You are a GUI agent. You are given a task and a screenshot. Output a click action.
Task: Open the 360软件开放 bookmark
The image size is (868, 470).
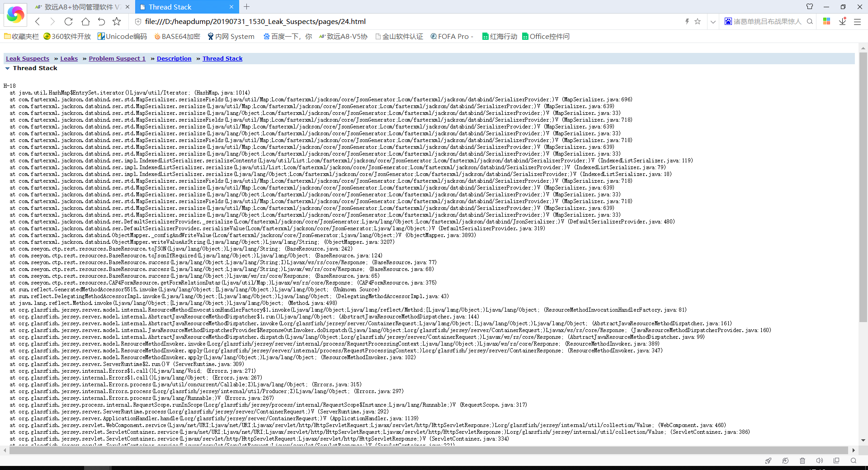[x=67, y=36]
